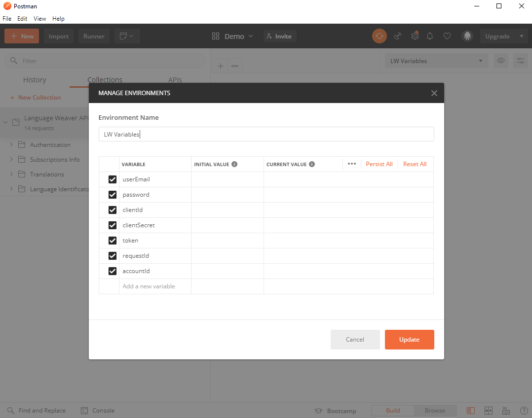
Task: Expand the Authentication folder
Action: [11, 145]
